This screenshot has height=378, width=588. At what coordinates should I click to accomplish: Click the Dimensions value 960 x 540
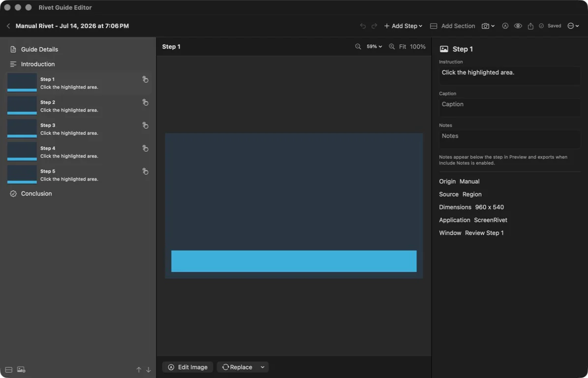tap(489, 207)
